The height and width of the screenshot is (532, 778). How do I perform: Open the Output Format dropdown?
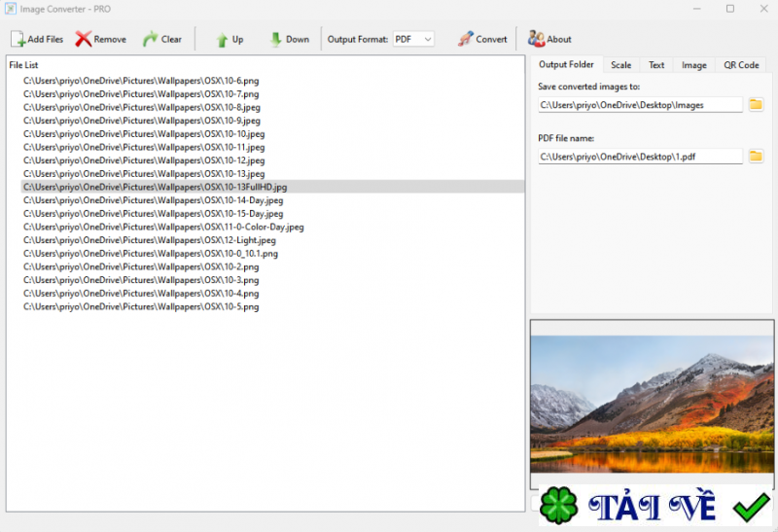pos(413,39)
